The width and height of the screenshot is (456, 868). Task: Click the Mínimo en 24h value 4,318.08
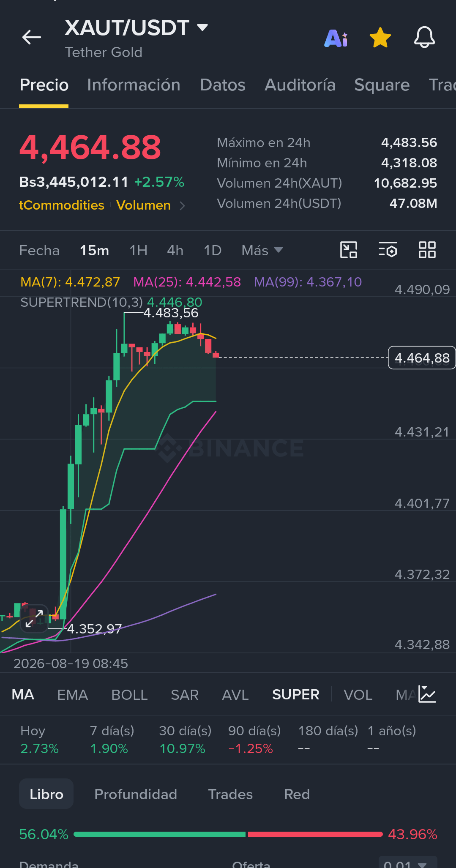point(409,163)
